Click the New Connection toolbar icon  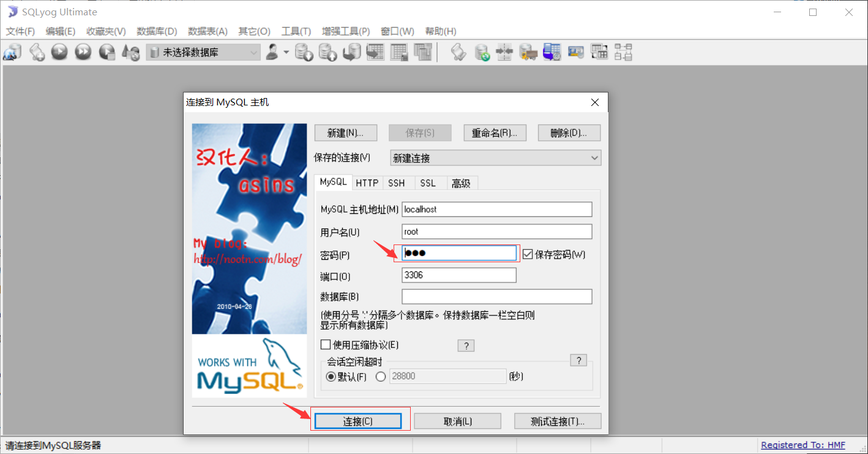tap(12, 52)
